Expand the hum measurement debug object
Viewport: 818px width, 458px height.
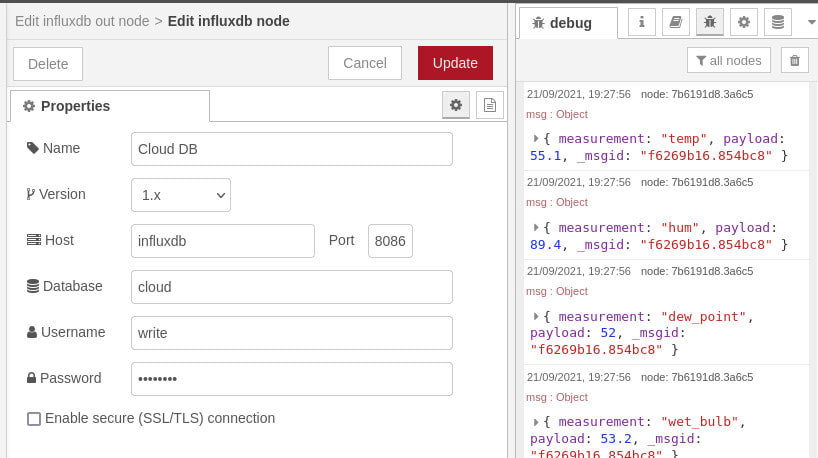[536, 227]
